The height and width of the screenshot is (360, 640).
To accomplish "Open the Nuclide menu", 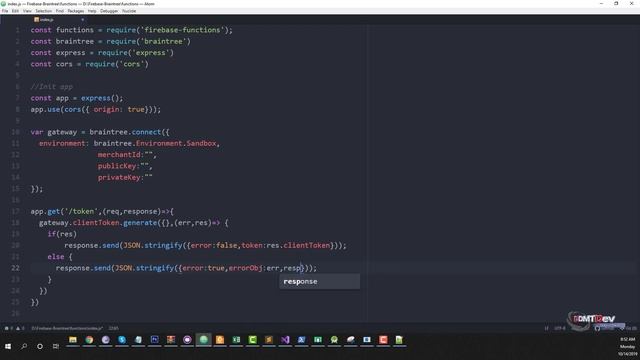I will click(129, 11).
